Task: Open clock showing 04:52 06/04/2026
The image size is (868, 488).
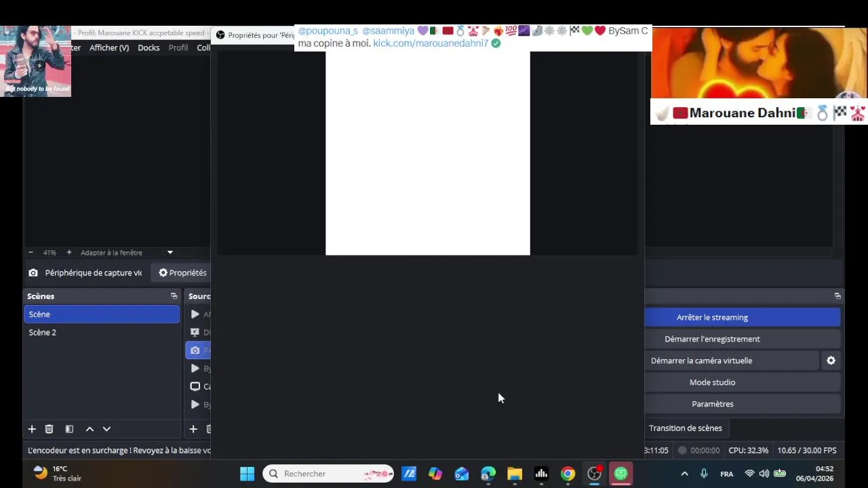Action: [814, 473]
